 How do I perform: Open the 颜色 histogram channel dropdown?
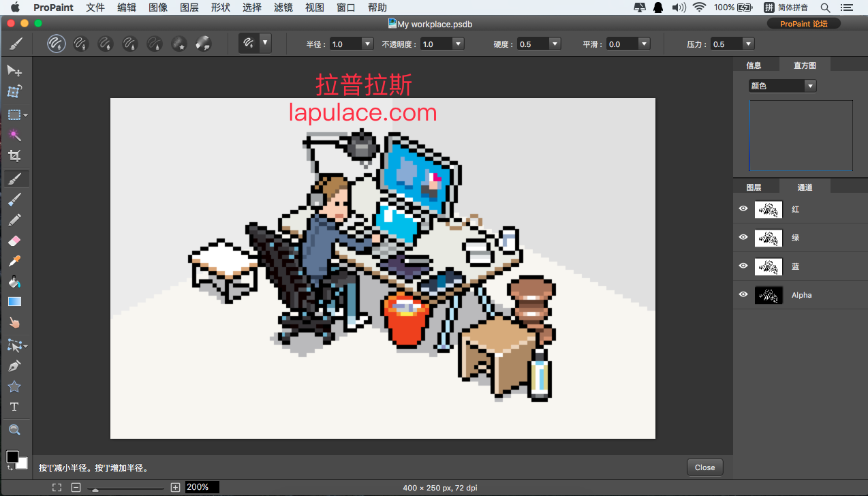[x=809, y=86]
